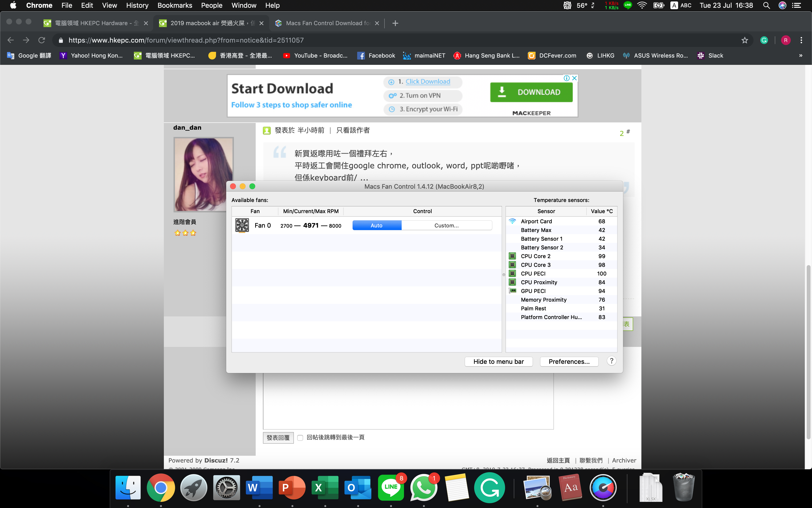Select Battery Sensor 1 row
This screenshot has width=812, height=508.
[x=561, y=239]
